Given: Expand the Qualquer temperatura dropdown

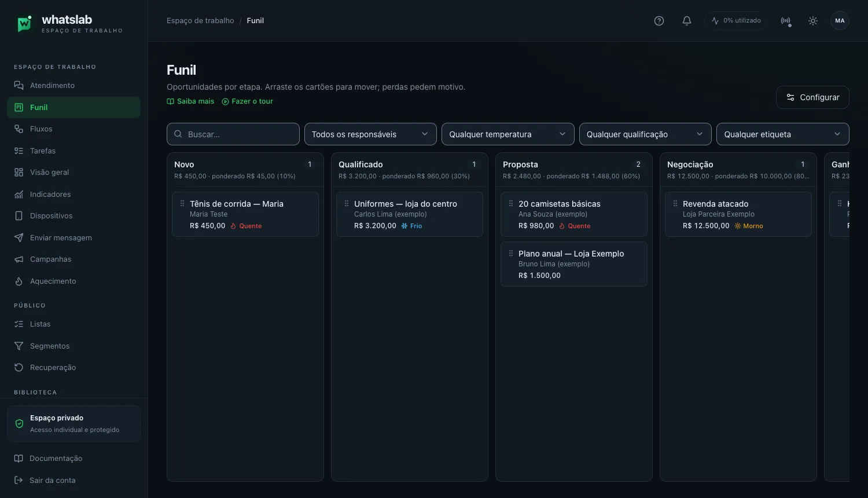Looking at the screenshot, I should point(508,134).
